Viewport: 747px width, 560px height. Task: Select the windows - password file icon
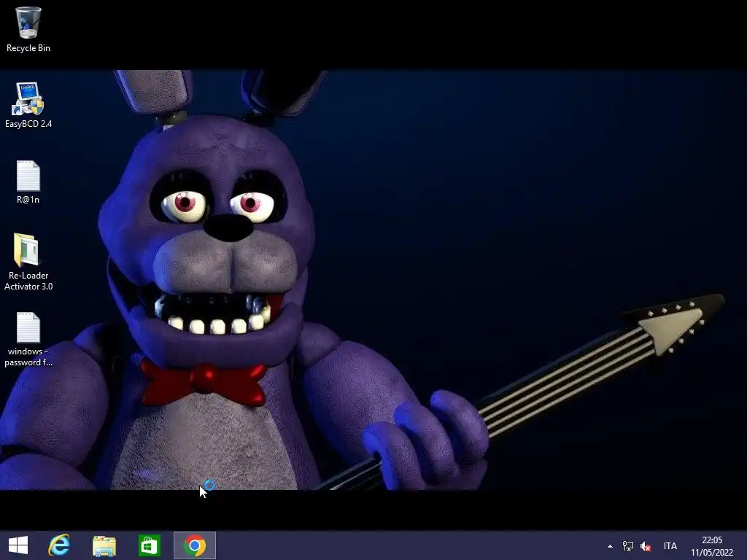(28, 339)
